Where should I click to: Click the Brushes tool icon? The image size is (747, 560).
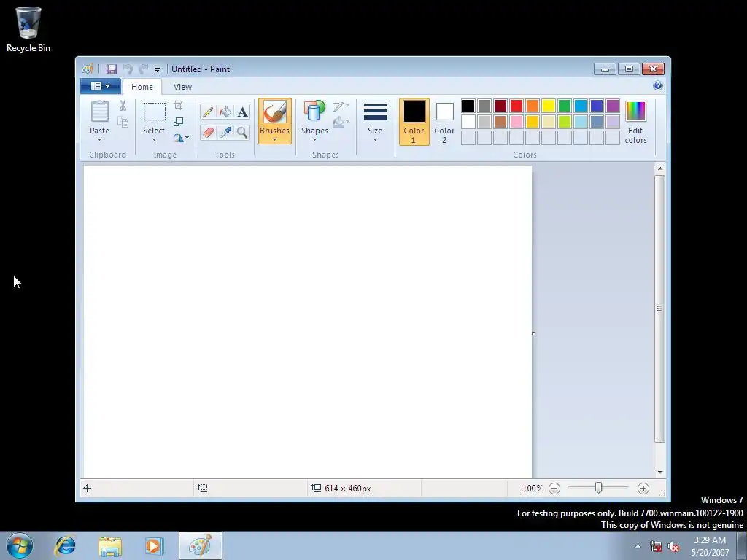click(275, 112)
